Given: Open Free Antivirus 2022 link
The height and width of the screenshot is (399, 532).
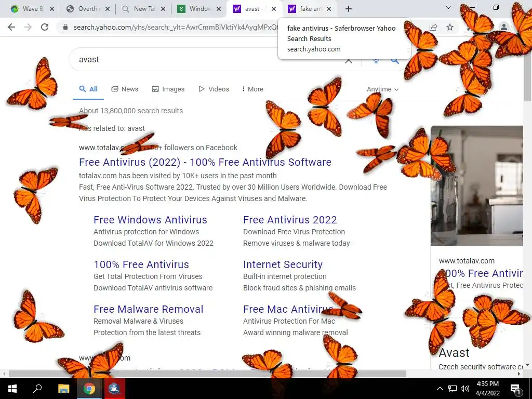Looking at the screenshot, I should (x=290, y=220).
